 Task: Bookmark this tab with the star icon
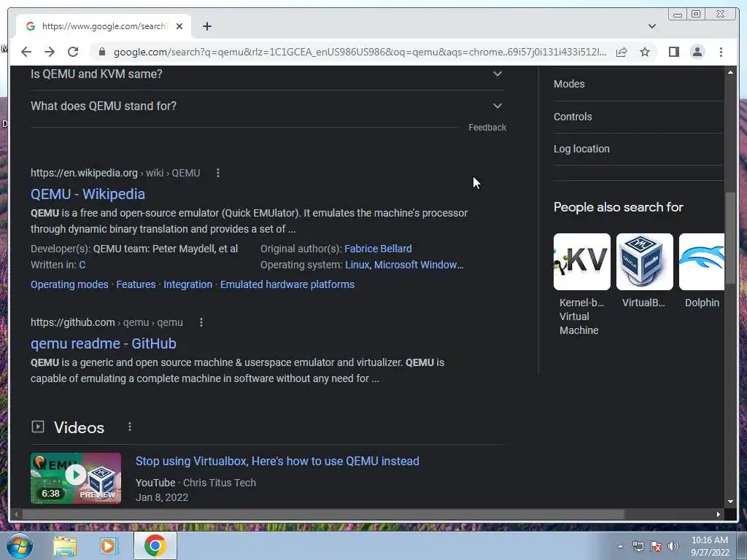point(645,52)
